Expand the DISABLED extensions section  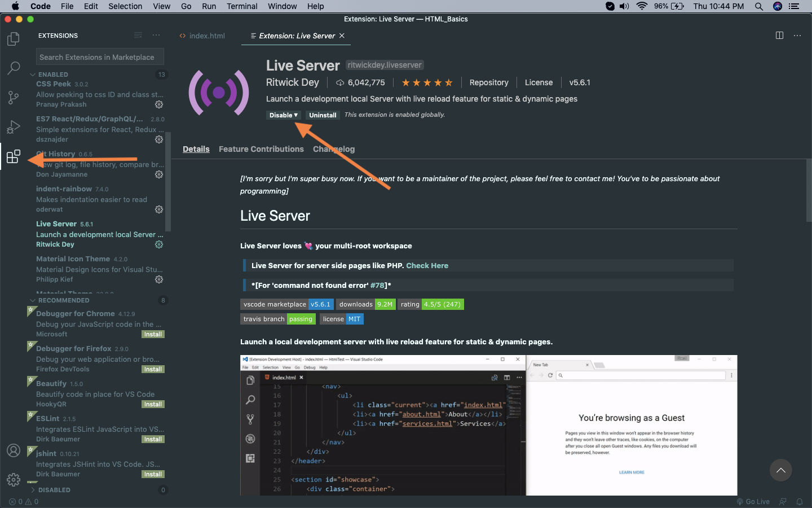click(x=54, y=490)
